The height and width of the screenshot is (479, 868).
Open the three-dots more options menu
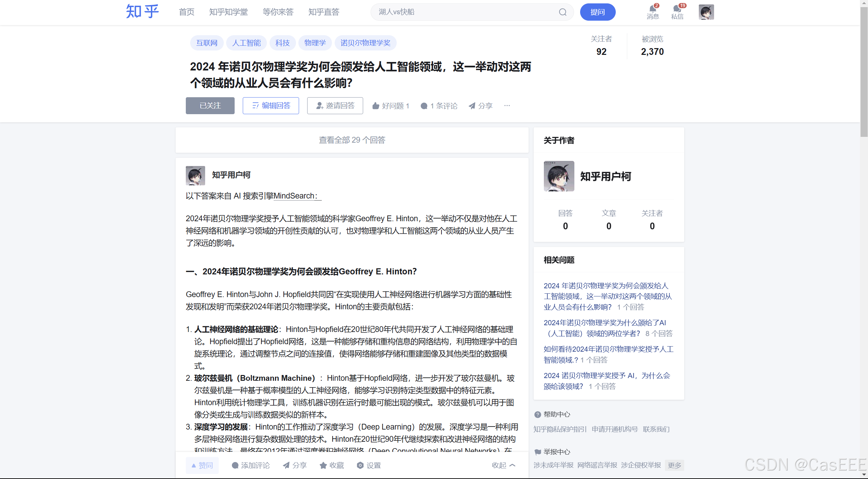pyautogui.click(x=507, y=106)
